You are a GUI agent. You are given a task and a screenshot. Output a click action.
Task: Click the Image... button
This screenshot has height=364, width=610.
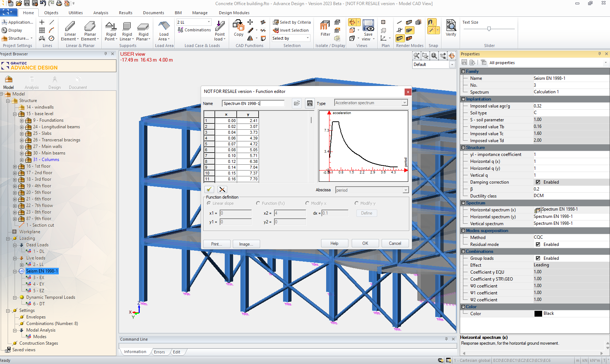coord(246,244)
